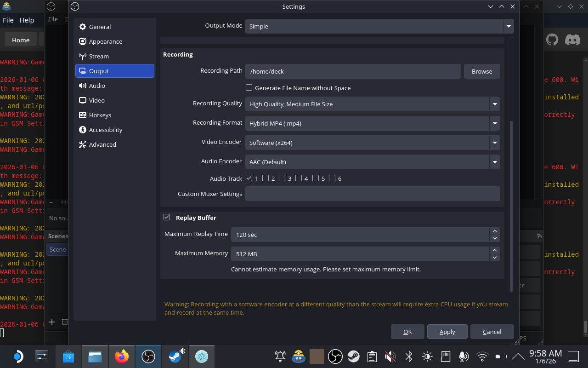Apply the current settings

[447, 331]
